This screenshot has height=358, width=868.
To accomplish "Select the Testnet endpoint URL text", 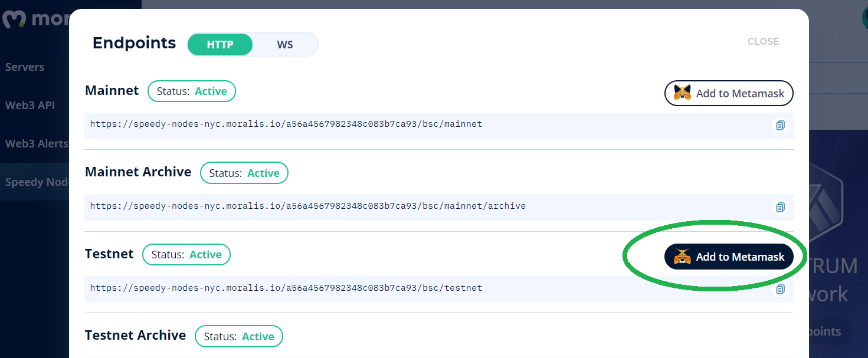I will pyautogui.click(x=286, y=288).
